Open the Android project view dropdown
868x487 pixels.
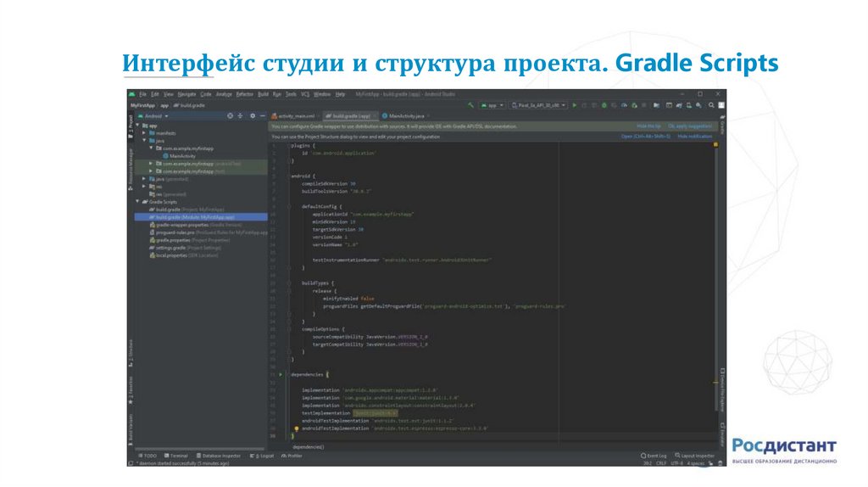point(153,115)
